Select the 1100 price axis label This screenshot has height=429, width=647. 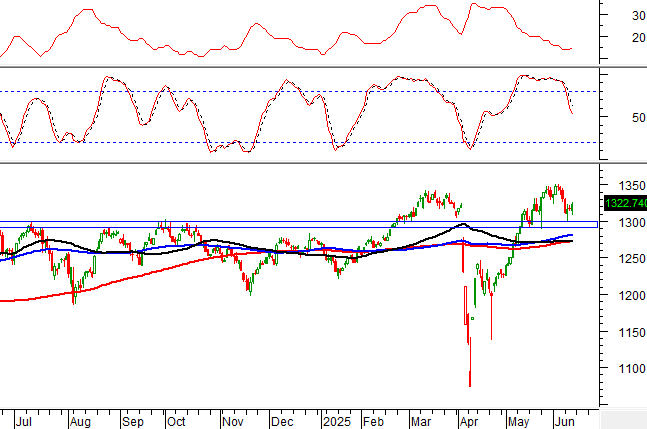[x=632, y=368]
